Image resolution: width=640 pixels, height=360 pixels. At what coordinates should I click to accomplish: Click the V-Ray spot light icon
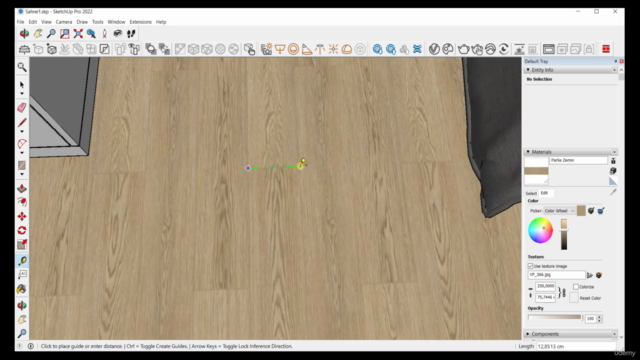pos(307,49)
